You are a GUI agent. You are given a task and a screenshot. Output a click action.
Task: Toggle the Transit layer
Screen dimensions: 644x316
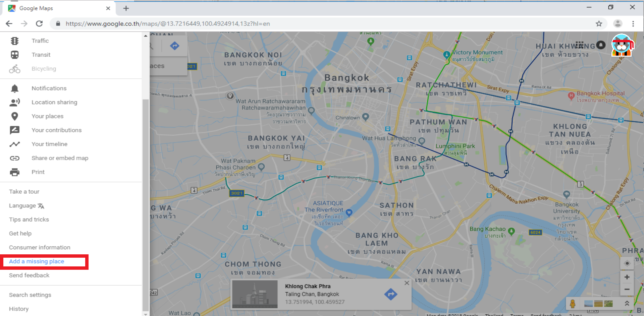coord(41,55)
